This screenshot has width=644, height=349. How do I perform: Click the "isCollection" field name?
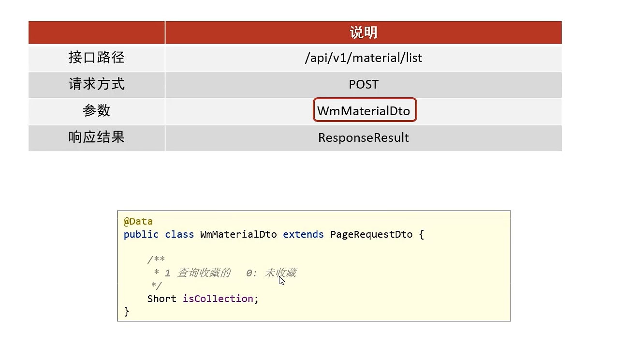[218, 299]
